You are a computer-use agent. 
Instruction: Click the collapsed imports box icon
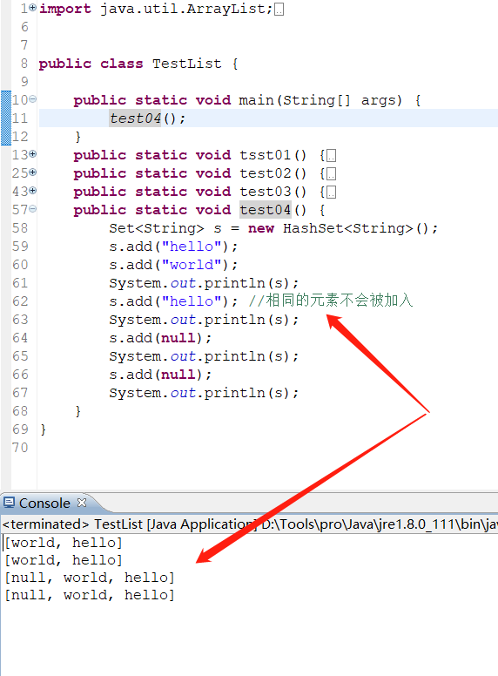pyautogui.click(x=279, y=9)
